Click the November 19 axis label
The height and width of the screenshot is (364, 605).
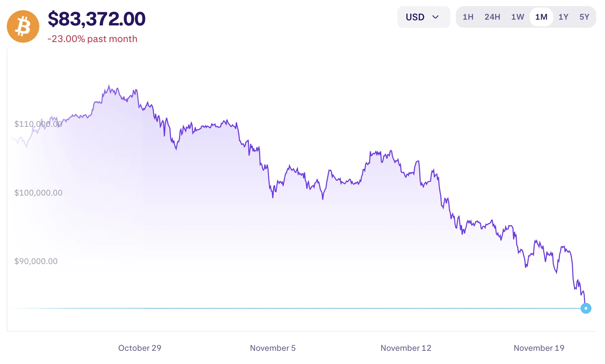pos(539,348)
